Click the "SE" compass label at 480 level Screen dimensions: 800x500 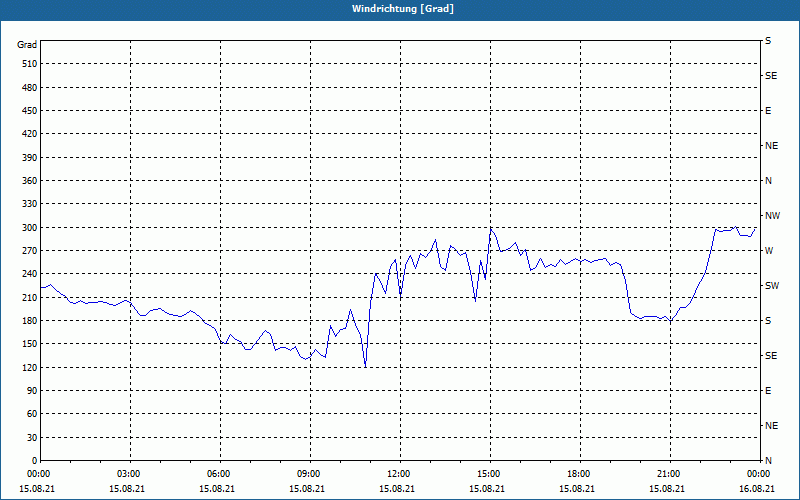771,76
